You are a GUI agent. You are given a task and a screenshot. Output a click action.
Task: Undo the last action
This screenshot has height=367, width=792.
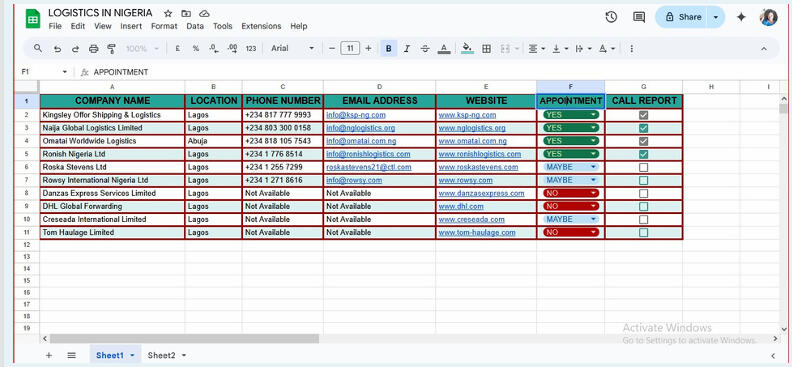point(57,48)
